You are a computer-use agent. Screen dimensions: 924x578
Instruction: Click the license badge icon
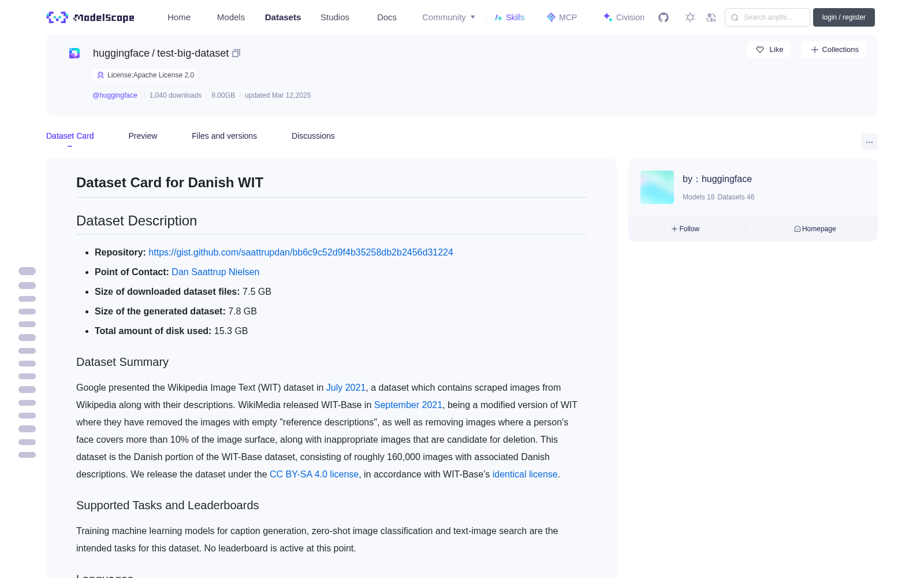pos(100,75)
